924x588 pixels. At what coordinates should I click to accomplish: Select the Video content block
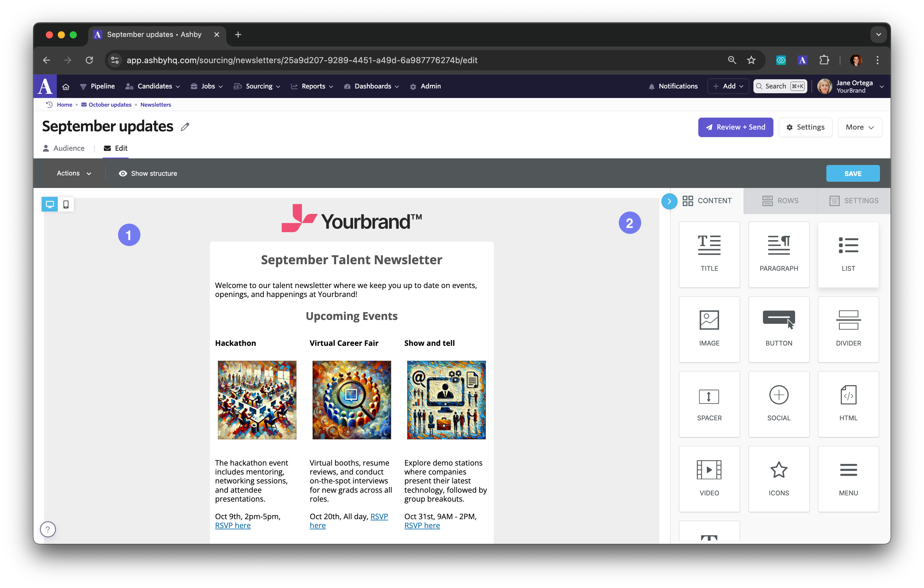tap(709, 479)
